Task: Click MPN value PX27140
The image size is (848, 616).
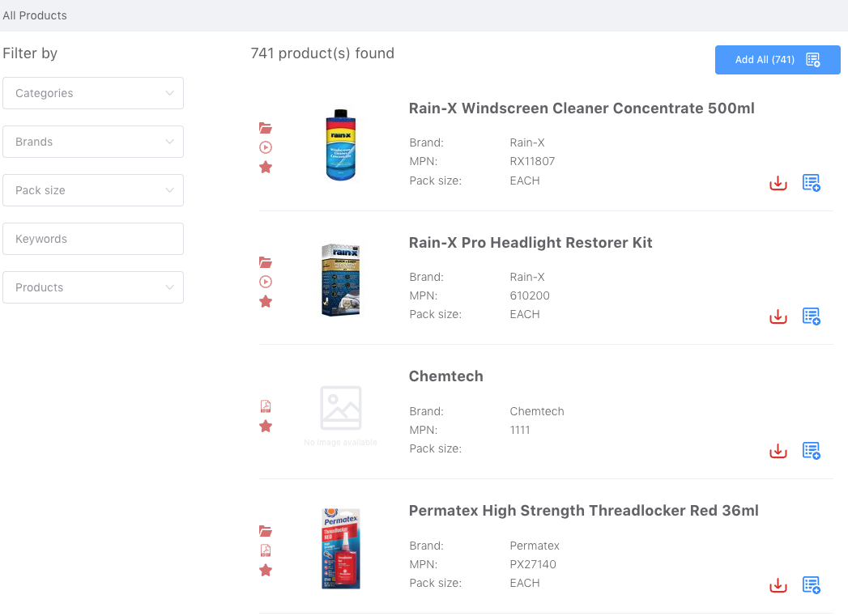Action: 533,564
